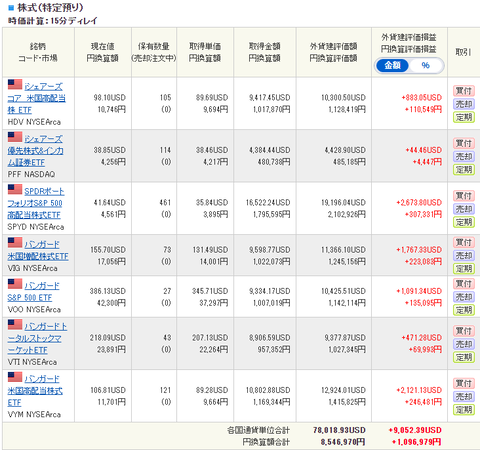Click the 各国通貨単位合計 label

tap(258, 430)
